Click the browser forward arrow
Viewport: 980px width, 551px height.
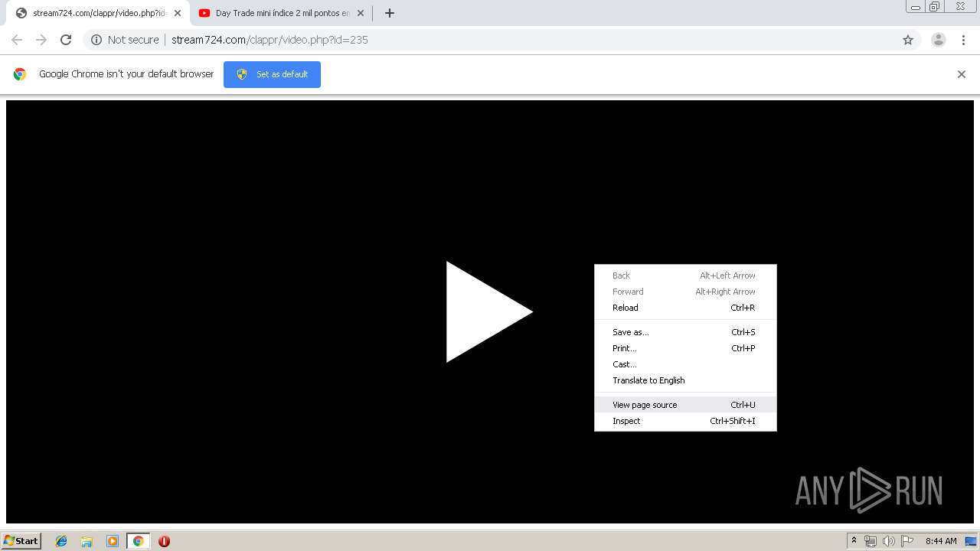[x=41, y=40]
